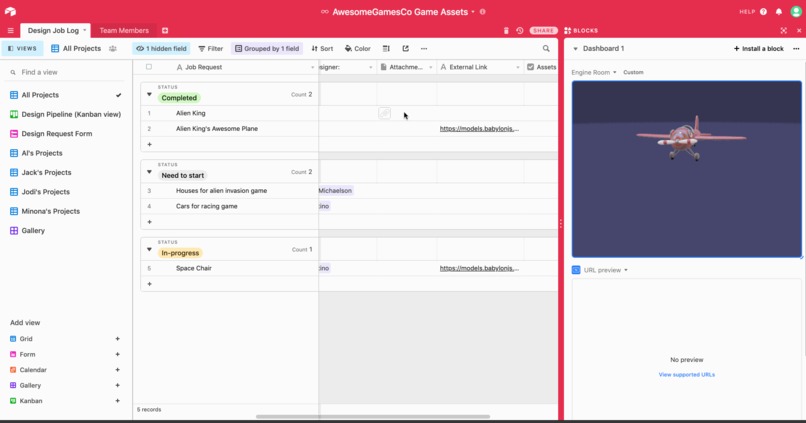Image resolution: width=806 pixels, height=423 pixels.
Task: Open the hamburger tables menu
Action: click(10, 30)
